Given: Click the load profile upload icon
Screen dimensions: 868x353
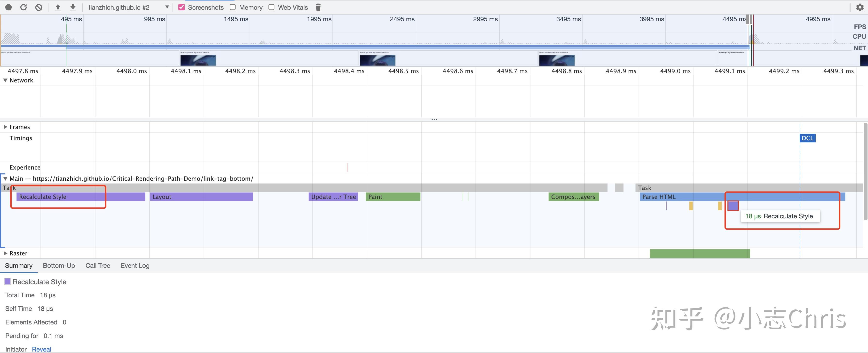Looking at the screenshot, I should tap(58, 8).
